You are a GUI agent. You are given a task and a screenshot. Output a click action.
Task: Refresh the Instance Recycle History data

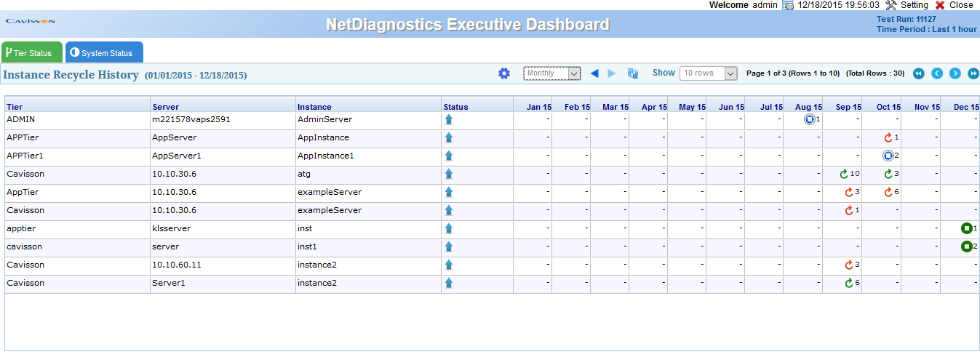click(633, 73)
